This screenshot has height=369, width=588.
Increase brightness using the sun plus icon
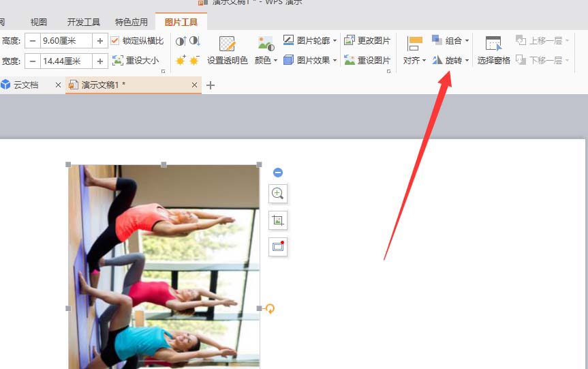coord(181,60)
